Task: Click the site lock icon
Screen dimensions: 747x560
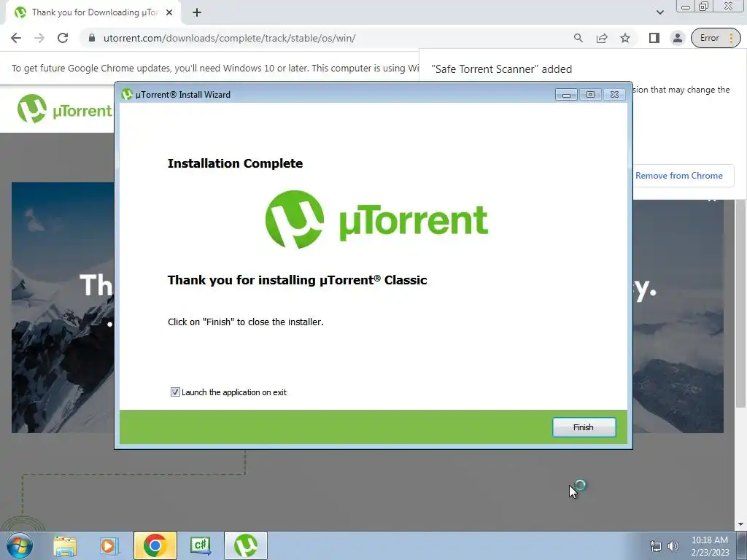Action: [x=92, y=38]
